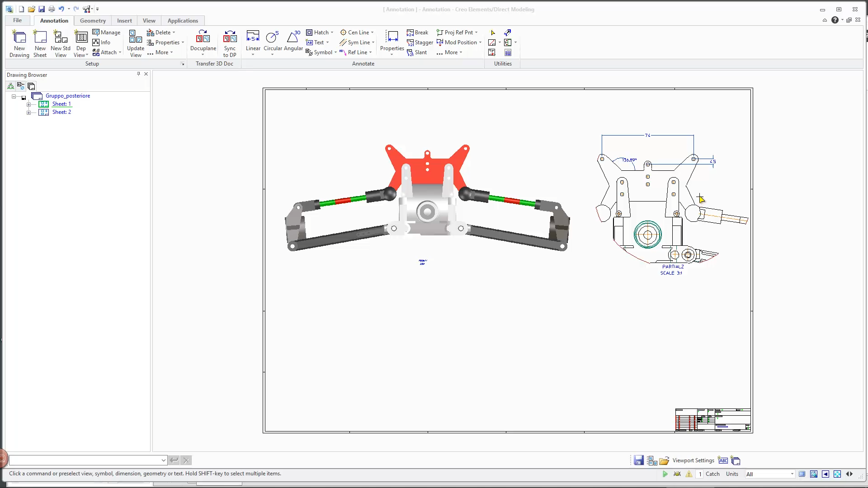Viewport: 868px width, 488px height.
Task: Select the Linear dimension tool
Action: tap(253, 42)
